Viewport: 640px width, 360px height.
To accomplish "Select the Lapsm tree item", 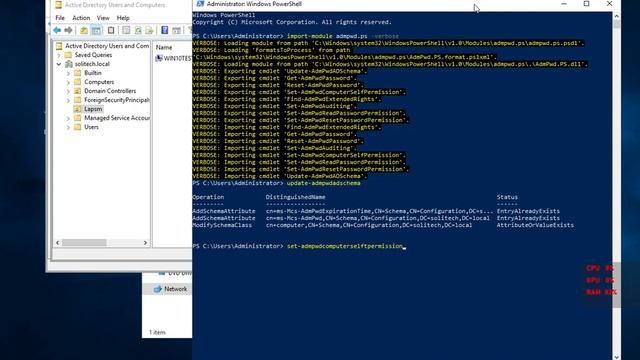I will (93, 109).
